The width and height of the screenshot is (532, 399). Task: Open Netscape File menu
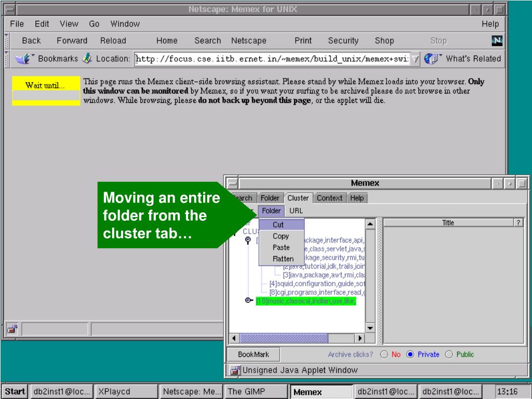coord(17,24)
